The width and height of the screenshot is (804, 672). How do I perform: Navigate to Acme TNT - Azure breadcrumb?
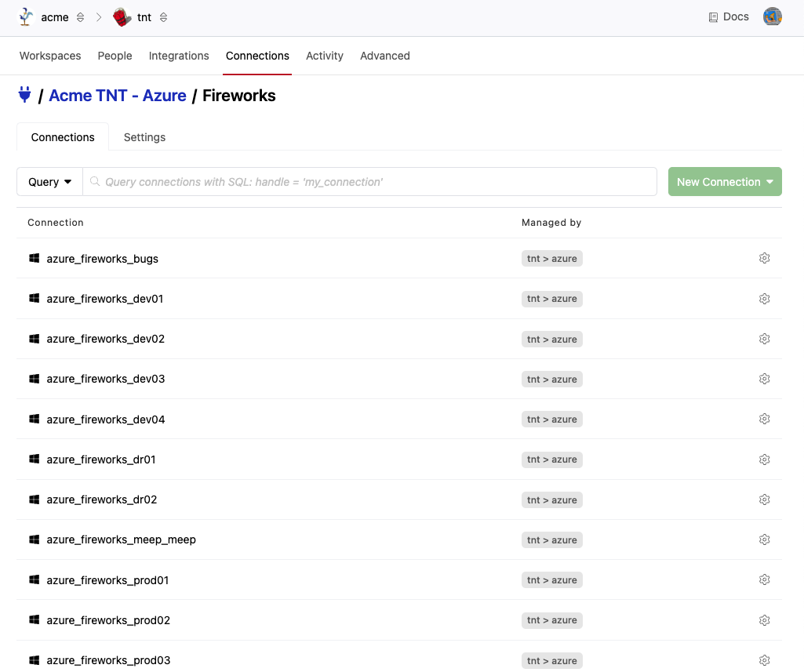pyautogui.click(x=118, y=96)
